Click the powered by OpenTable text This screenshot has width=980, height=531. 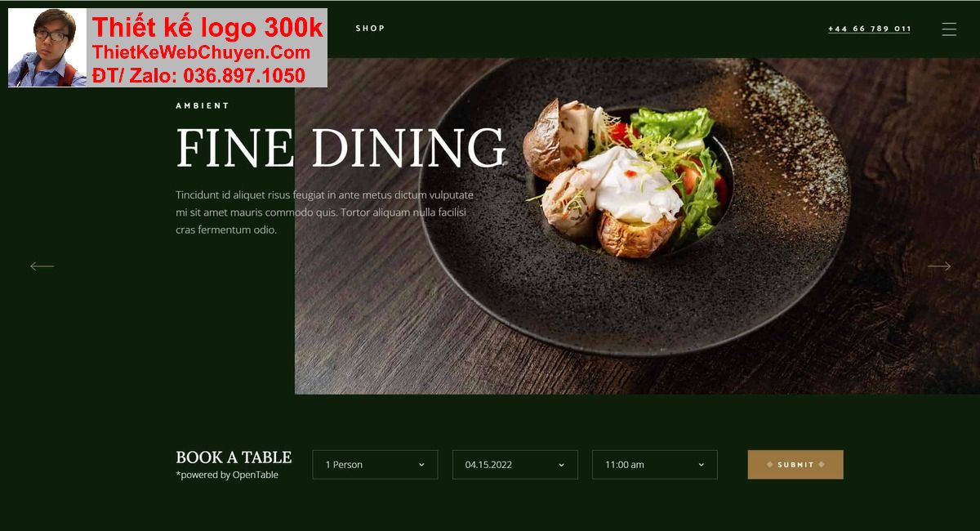click(227, 475)
